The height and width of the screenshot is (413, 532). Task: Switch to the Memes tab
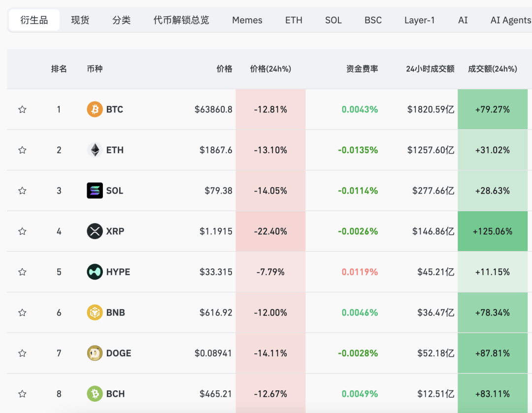tap(247, 20)
